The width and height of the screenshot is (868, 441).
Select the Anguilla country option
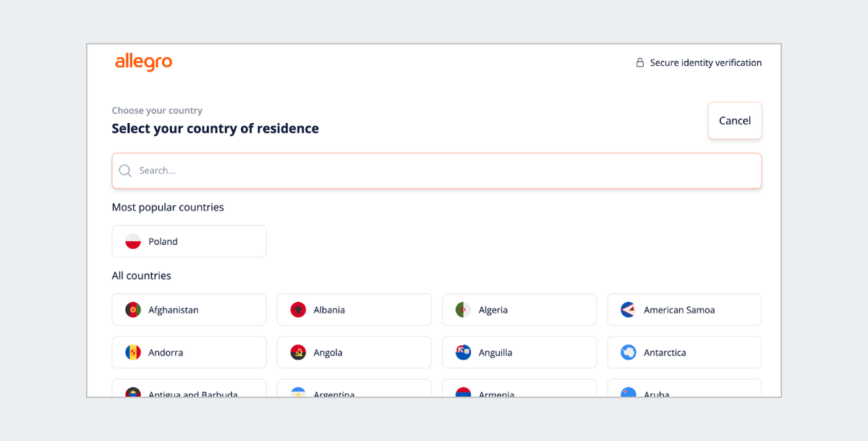click(x=519, y=353)
